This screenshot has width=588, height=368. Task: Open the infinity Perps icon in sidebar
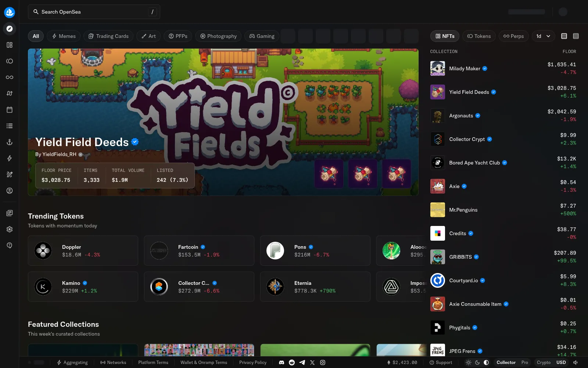click(x=10, y=77)
